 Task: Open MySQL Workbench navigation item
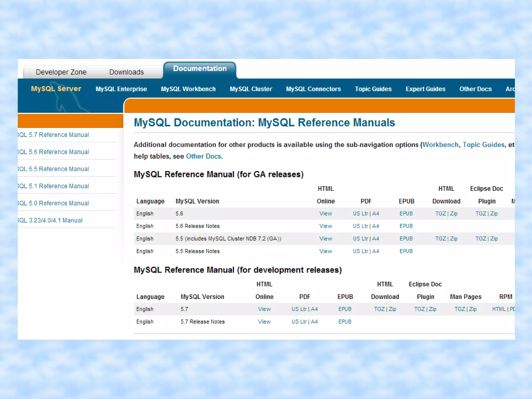coord(188,89)
